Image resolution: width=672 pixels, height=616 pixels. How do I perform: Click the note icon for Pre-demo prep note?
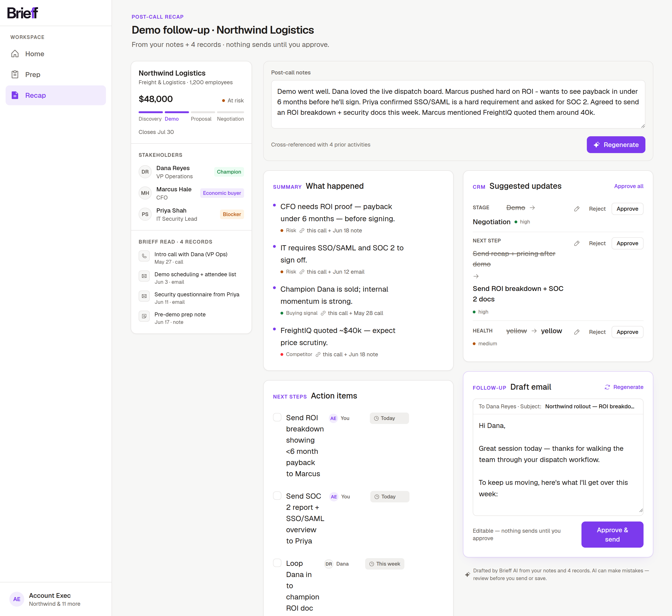coord(144,316)
